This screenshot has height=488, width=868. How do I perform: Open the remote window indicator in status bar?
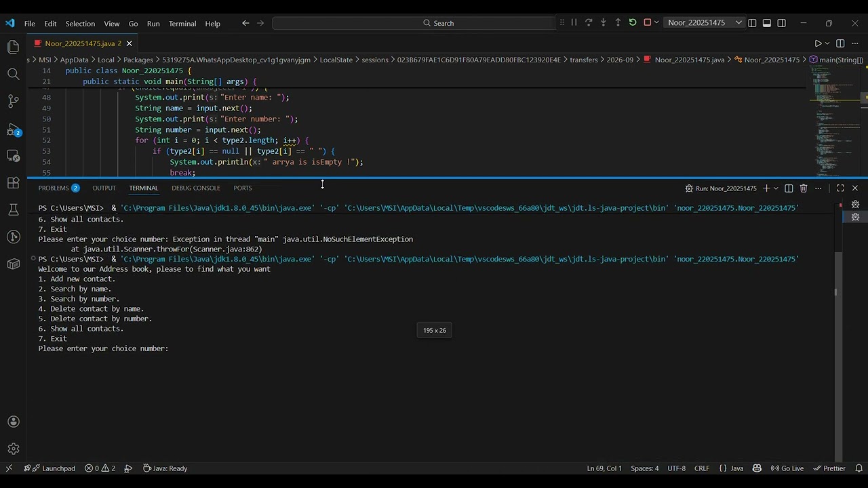[x=9, y=468]
